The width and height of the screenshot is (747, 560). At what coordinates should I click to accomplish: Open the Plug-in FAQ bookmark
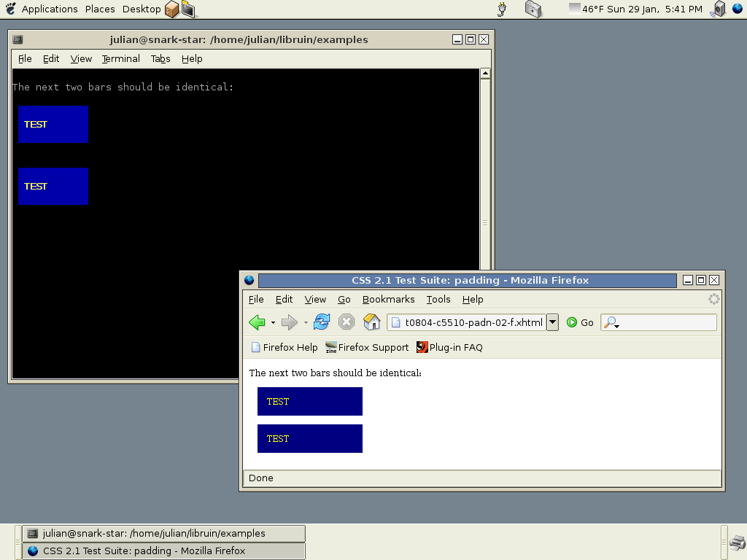(x=449, y=347)
